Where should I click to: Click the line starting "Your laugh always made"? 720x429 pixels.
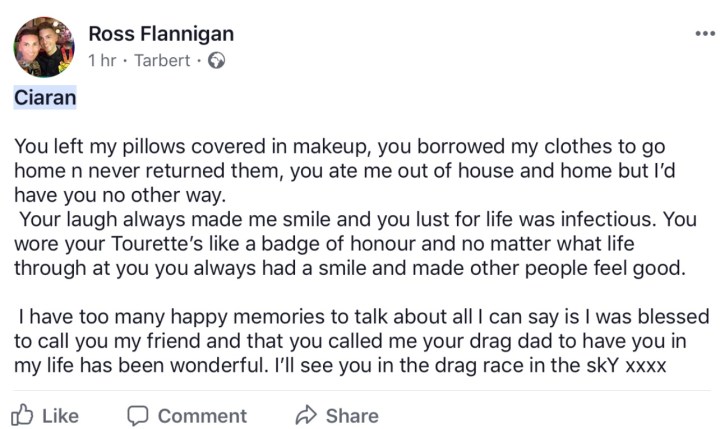[x=340, y=218]
